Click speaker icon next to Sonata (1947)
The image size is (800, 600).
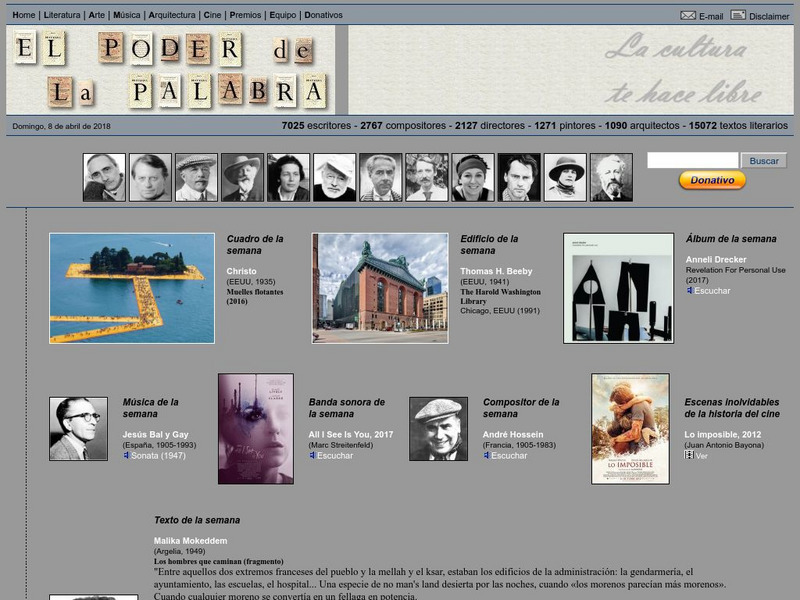click(127, 456)
